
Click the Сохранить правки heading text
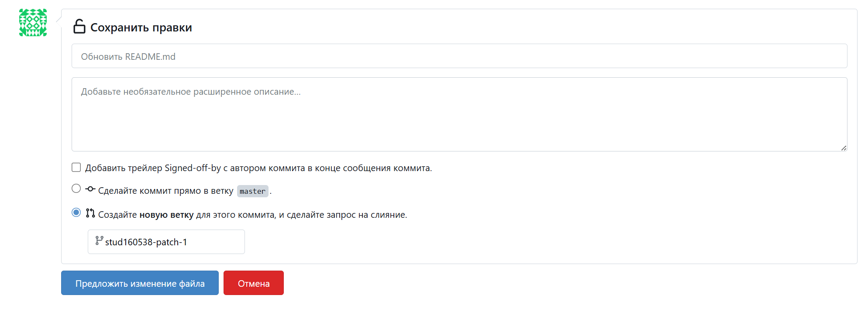pos(141,27)
